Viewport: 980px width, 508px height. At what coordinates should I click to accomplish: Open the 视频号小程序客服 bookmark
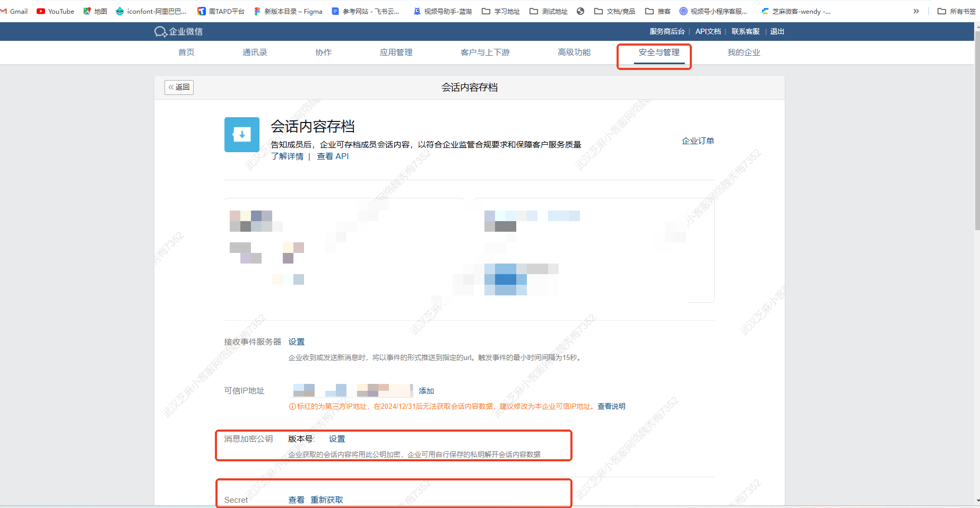(713, 11)
